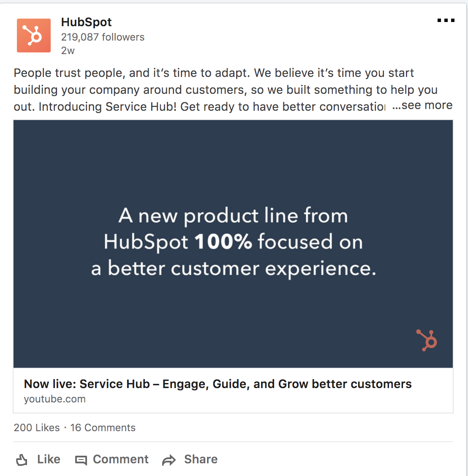Click the youtube.com source link
Screen dimensions: 468x476
coord(54,399)
